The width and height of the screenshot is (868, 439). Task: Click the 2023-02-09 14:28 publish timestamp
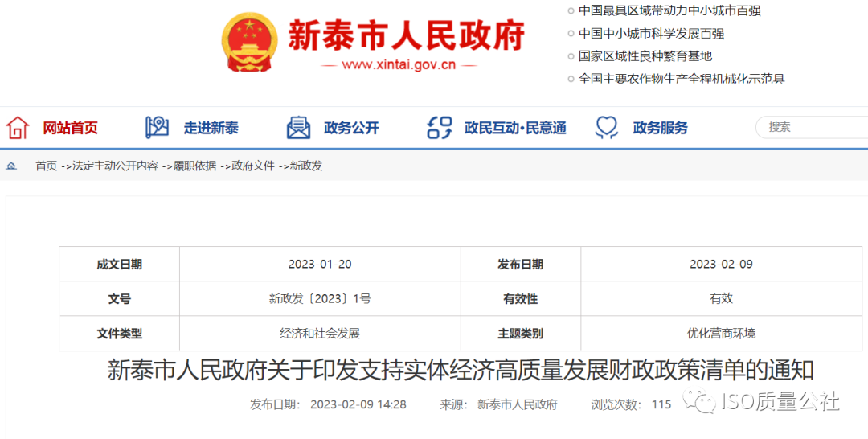(x=358, y=404)
